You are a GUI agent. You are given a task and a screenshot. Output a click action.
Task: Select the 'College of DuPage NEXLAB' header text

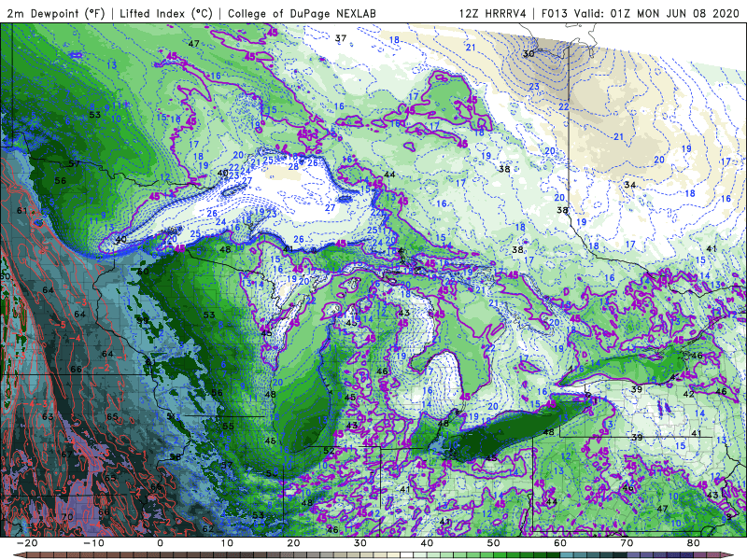pos(302,13)
